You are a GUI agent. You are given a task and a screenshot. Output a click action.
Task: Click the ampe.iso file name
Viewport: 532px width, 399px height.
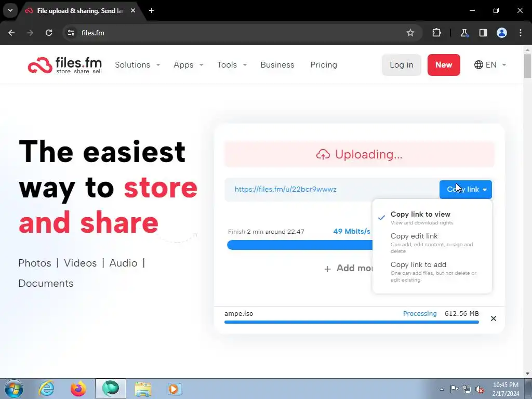click(x=238, y=313)
